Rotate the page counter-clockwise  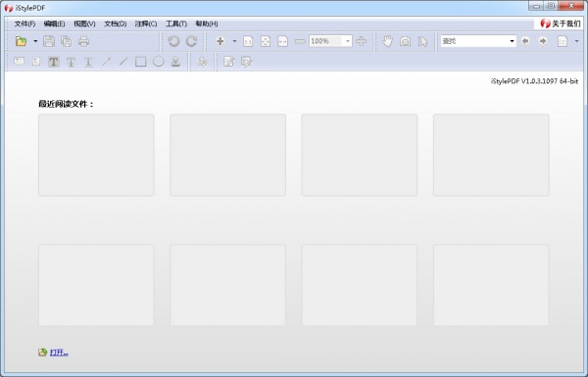click(173, 41)
